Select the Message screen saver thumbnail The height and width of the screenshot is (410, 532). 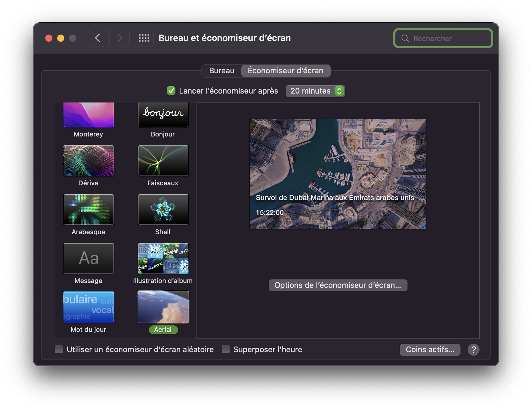coord(89,258)
